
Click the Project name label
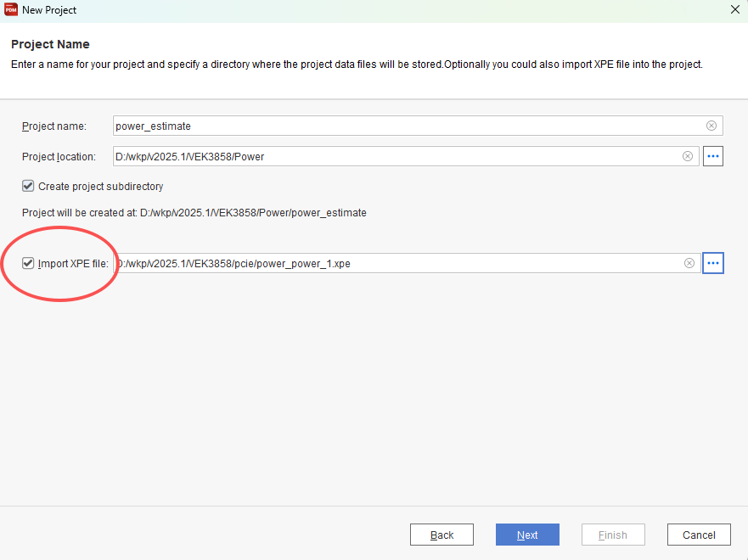[x=53, y=126]
